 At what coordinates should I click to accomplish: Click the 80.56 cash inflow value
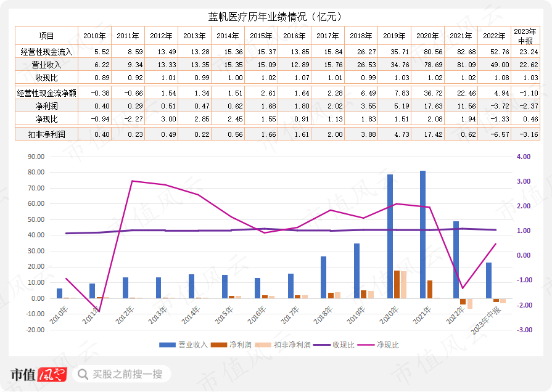(x=433, y=52)
